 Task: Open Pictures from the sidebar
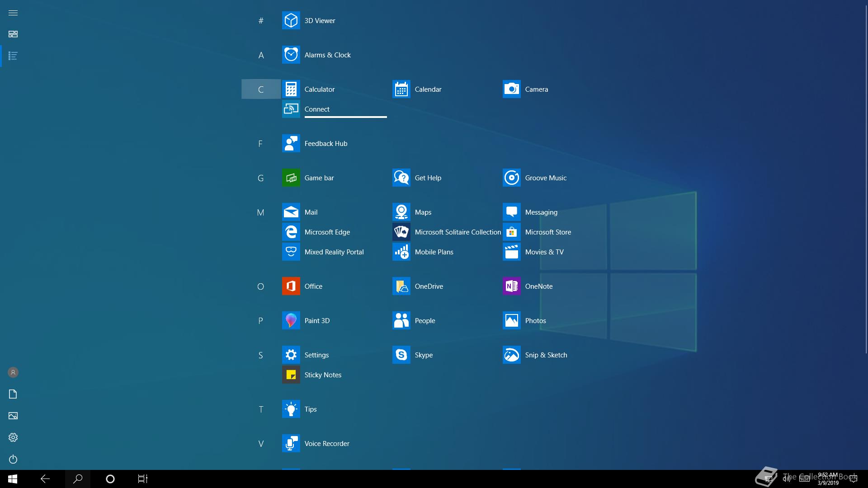point(13,416)
